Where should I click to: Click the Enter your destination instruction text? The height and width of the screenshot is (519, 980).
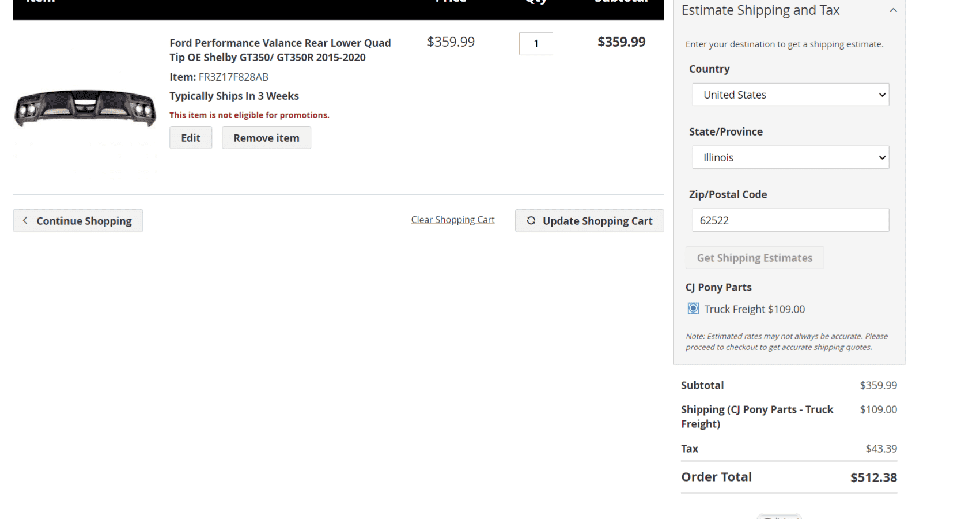[x=784, y=44]
